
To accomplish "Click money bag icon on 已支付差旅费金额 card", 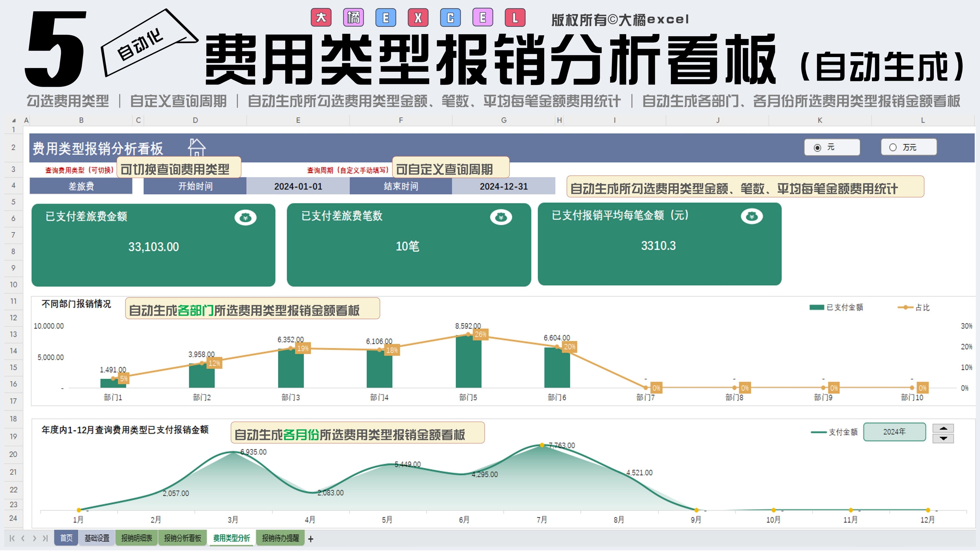I will (x=245, y=218).
